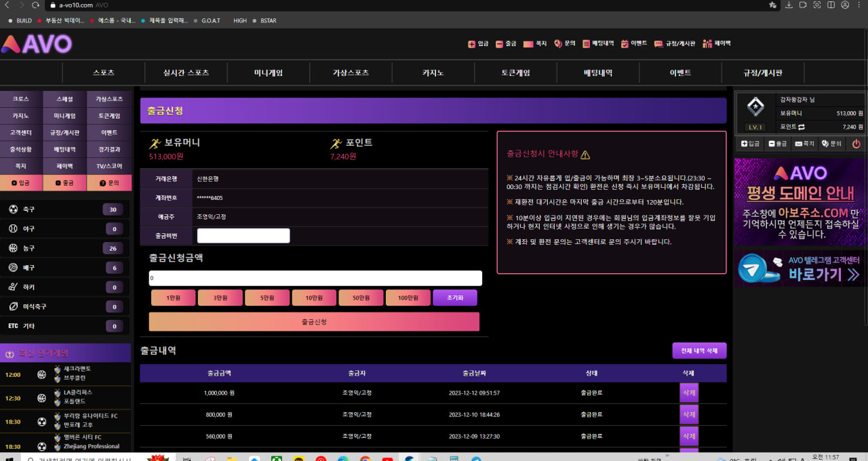Screen dimensions: 868x461
Task: Click the AVO logo at top left
Action: tap(37, 45)
